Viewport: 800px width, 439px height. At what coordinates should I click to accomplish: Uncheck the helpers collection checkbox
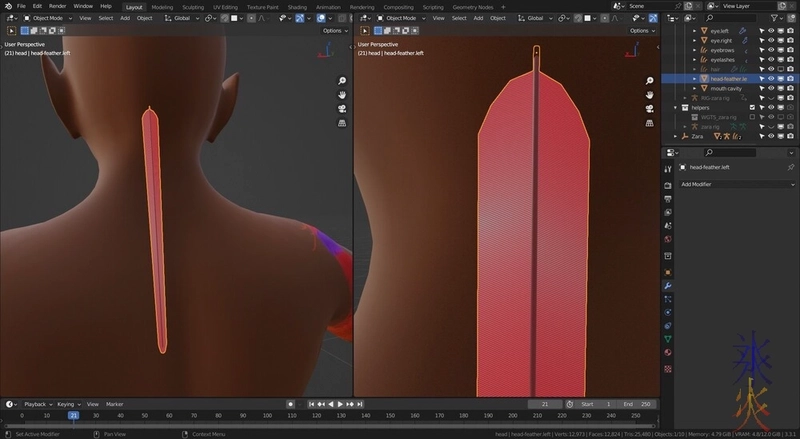point(753,107)
